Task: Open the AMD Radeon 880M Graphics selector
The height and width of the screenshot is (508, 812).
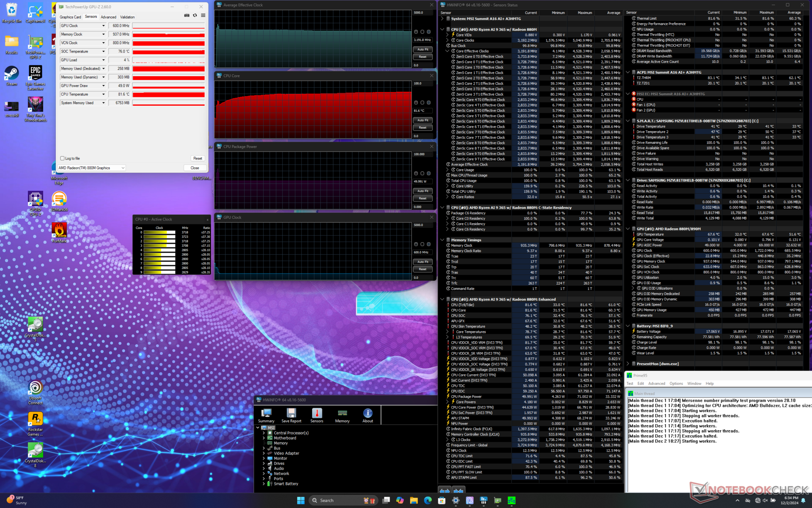Action: coord(91,168)
